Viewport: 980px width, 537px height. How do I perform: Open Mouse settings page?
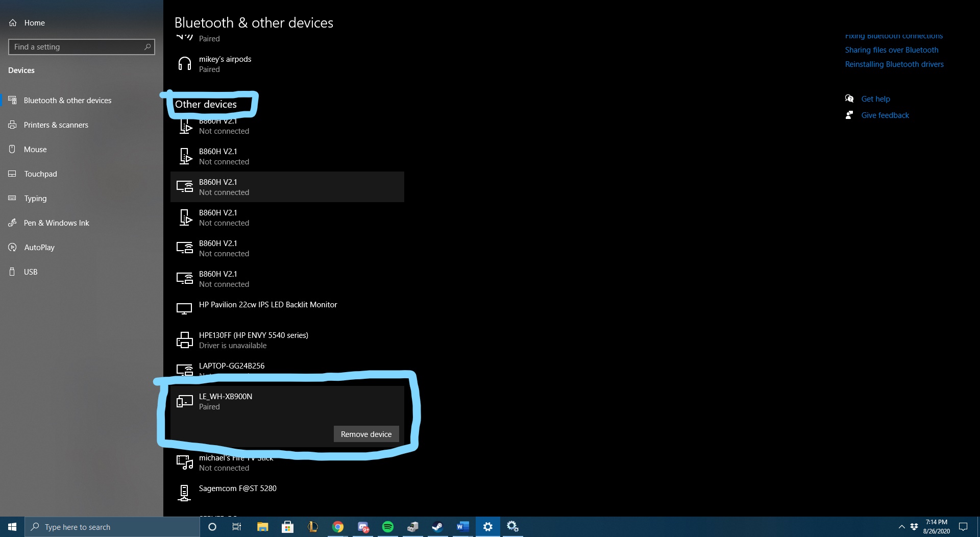click(x=35, y=149)
